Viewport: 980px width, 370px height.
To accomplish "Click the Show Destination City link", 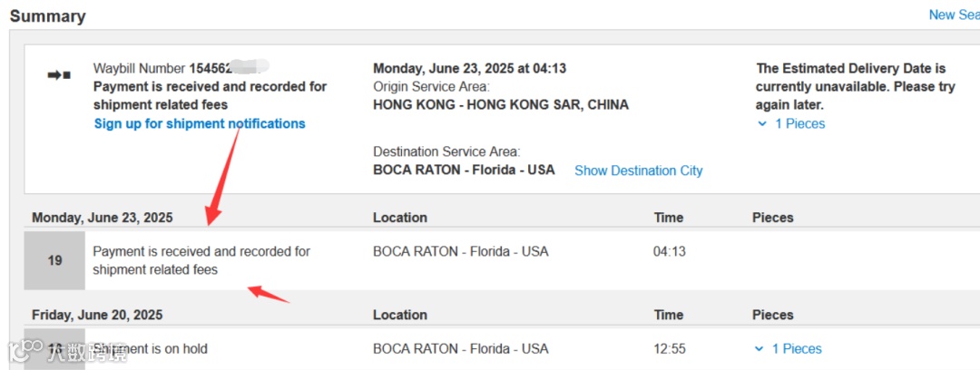I will [x=638, y=170].
